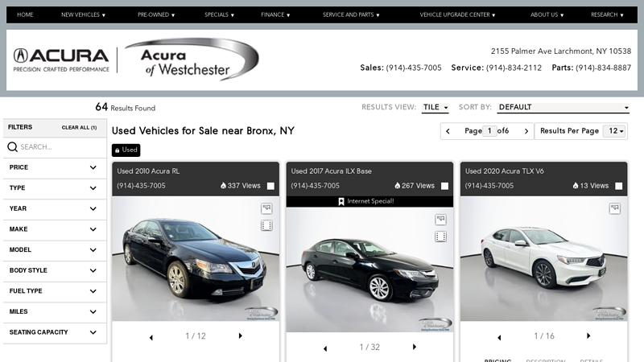
Task: Open the New Vehicles menu
Action: (83, 14)
